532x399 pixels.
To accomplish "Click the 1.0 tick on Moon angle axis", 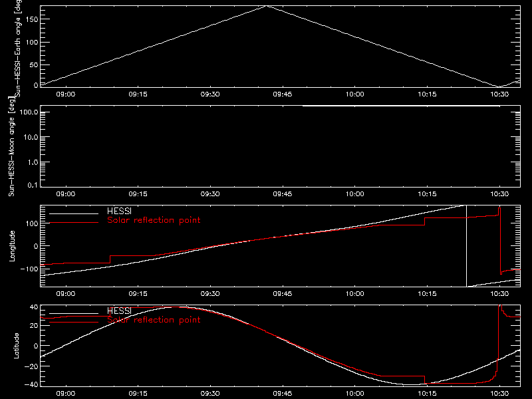I will click(33, 162).
